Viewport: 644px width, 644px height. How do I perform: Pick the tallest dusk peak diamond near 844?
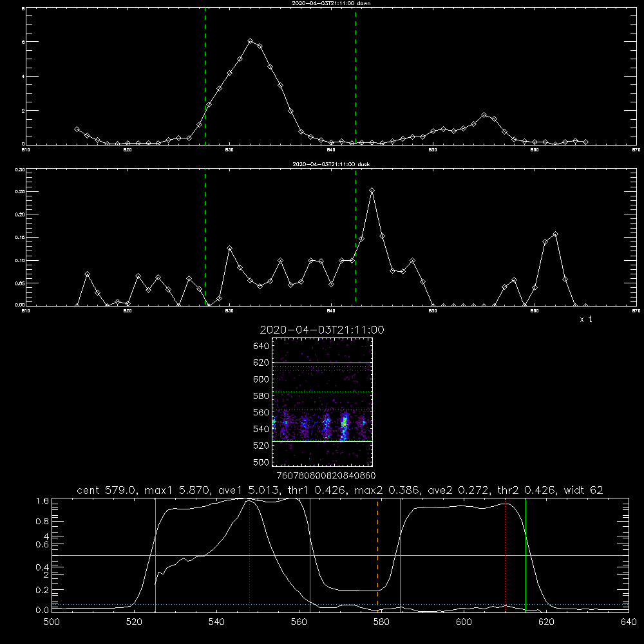point(372,191)
